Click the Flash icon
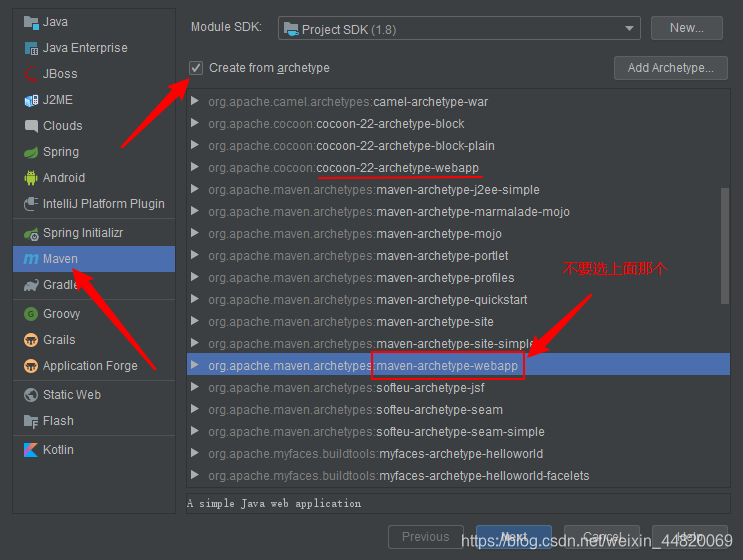Viewport: 743px width, 560px height. coord(31,421)
